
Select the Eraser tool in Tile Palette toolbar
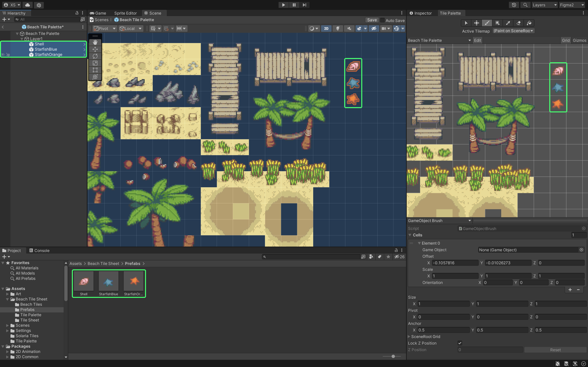click(x=518, y=23)
